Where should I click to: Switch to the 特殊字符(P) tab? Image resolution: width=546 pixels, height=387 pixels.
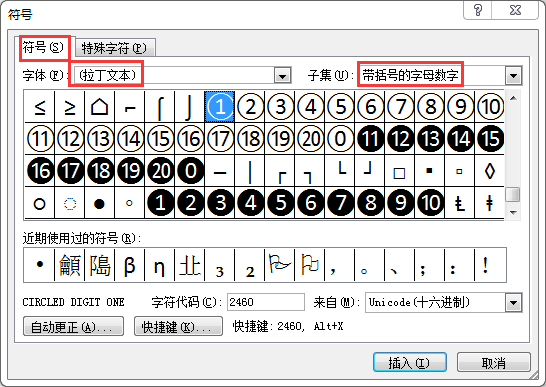115,48
